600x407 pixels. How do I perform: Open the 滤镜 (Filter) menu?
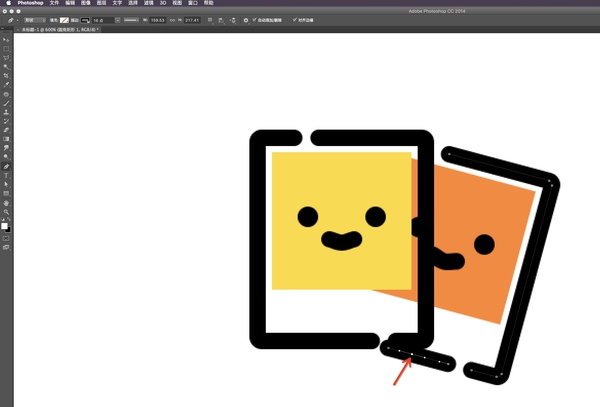coord(148,3)
